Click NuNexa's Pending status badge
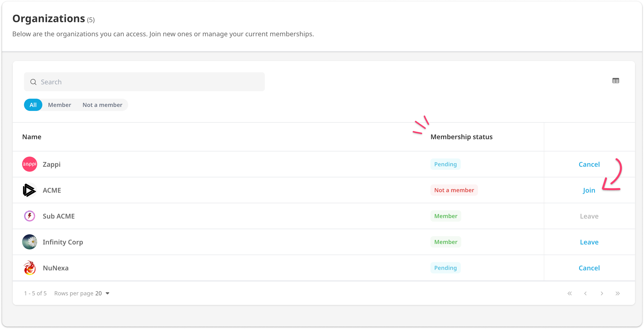 coord(445,268)
